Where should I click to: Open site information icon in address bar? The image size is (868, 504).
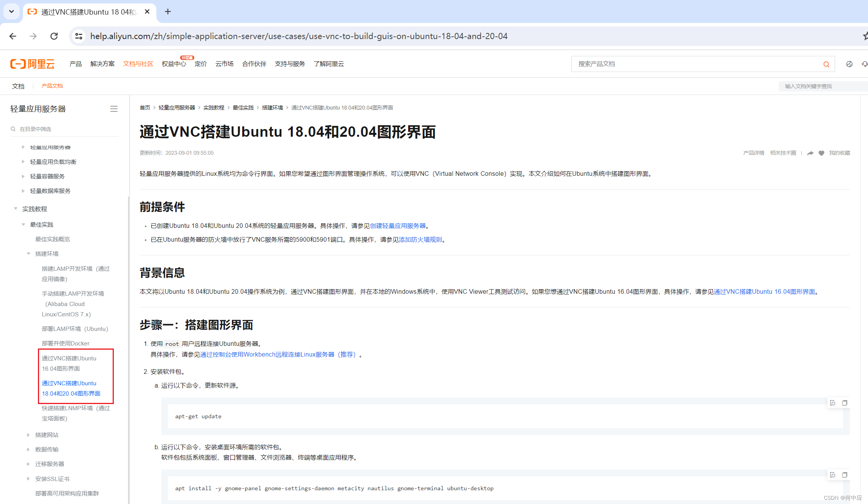pos(79,36)
